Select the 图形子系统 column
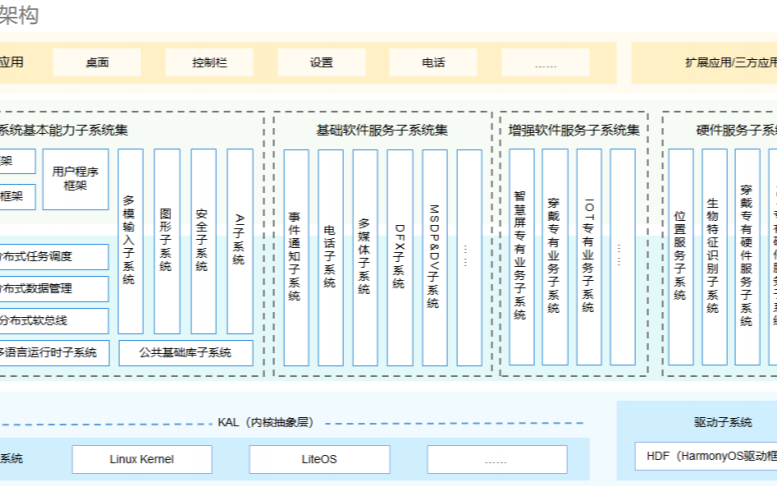The image size is (777, 486). pyautogui.click(x=167, y=241)
